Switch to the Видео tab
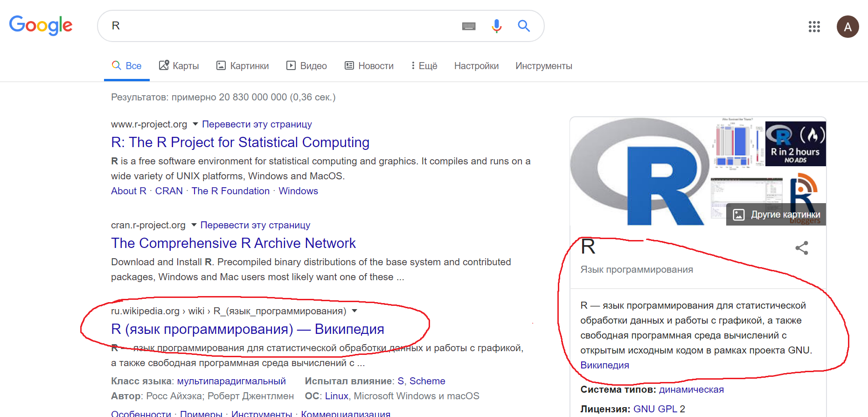Viewport: 868px width, 417px height. [x=306, y=66]
